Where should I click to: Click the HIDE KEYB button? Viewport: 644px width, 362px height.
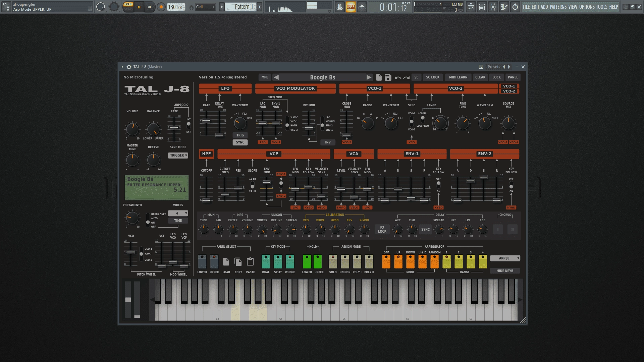[505, 271]
